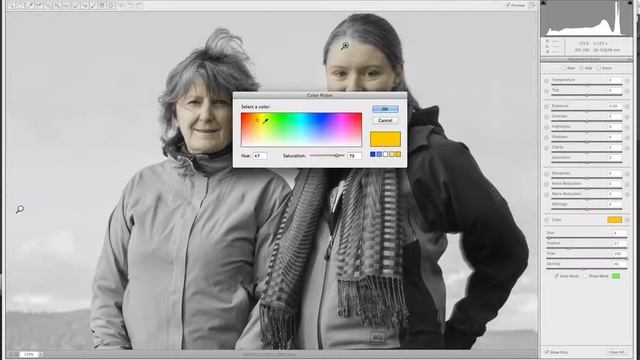The image size is (640, 360).
Task: Increase Temperature with the plus icon
Action: click(627, 81)
